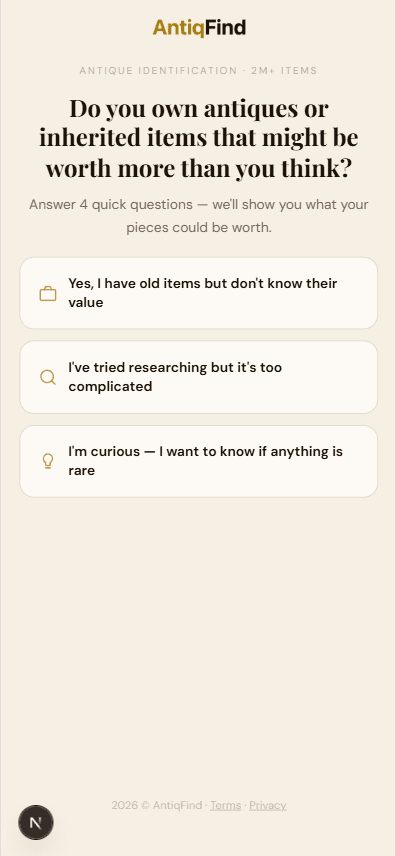The image size is (395, 856).
Task: Open the Next.js dev tools N badge
Action: click(x=36, y=822)
